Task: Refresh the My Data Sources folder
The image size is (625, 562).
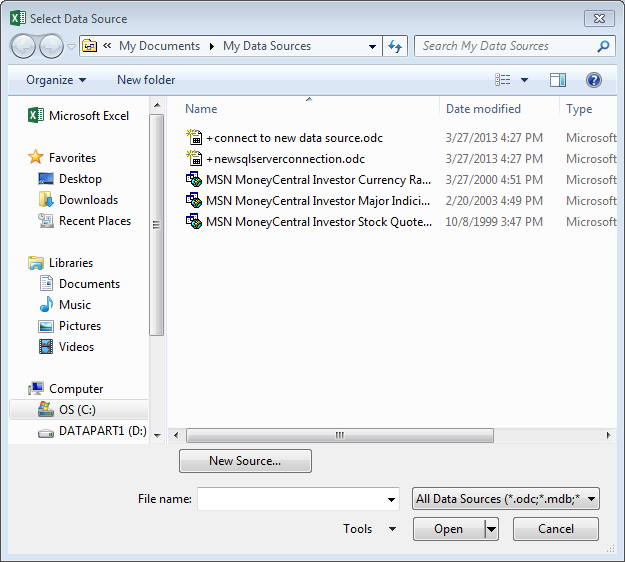Action: pos(395,46)
